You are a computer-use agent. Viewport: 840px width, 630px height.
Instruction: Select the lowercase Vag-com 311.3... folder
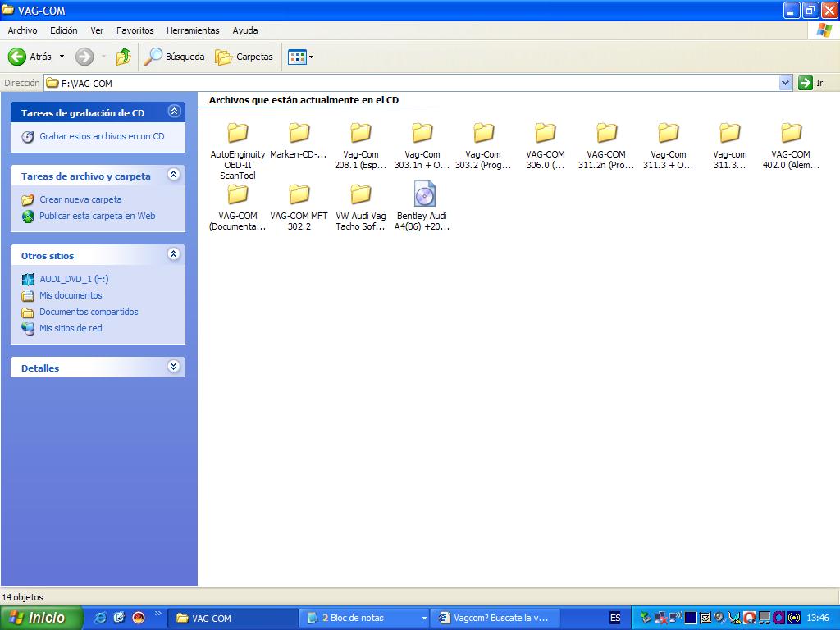[729, 146]
